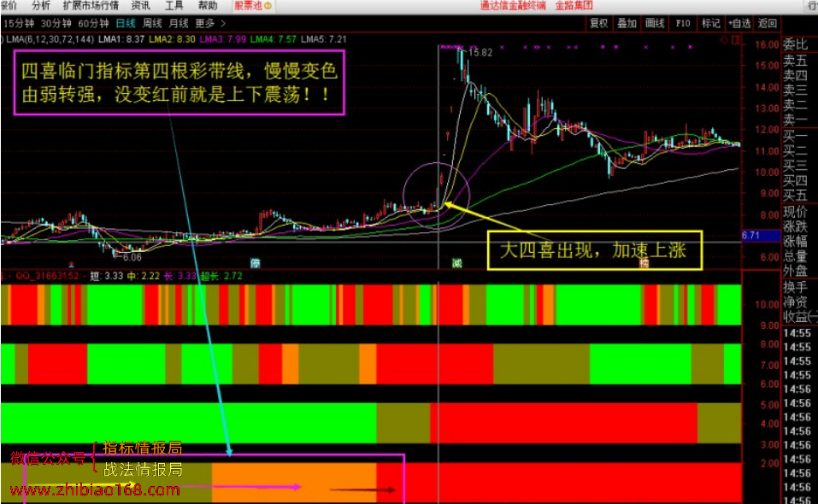Switch chart to 15分钟 period
Viewport: 818px width, 504px height.
19,23
